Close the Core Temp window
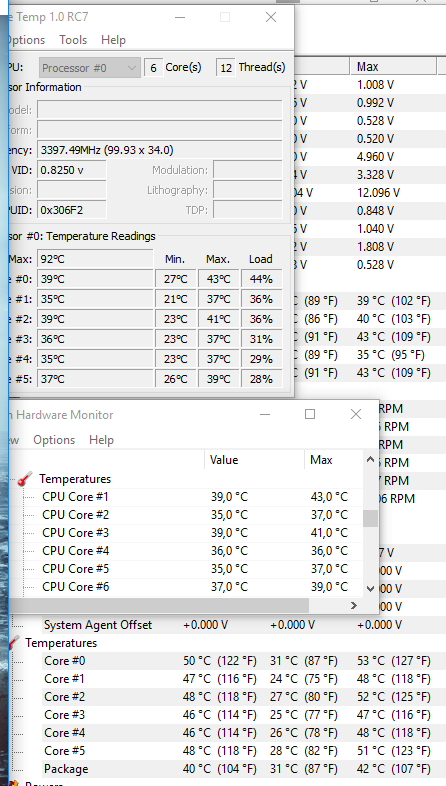The width and height of the screenshot is (446, 786). pyautogui.click(x=271, y=17)
